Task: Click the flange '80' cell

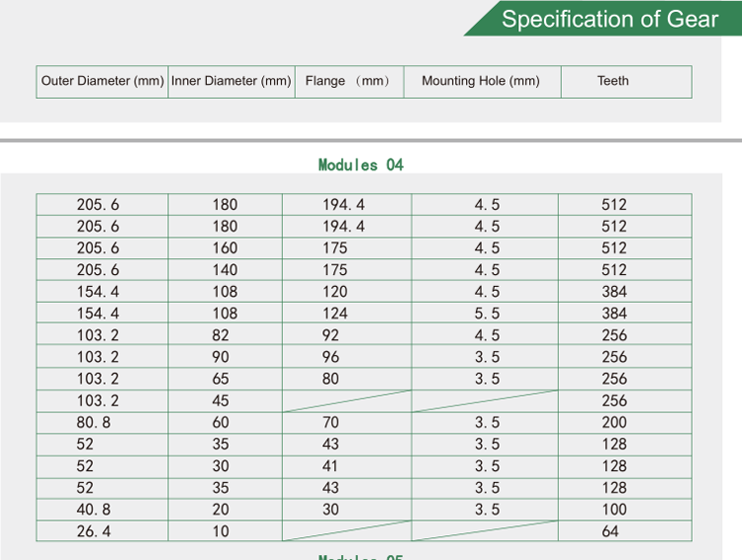Action: click(x=347, y=379)
